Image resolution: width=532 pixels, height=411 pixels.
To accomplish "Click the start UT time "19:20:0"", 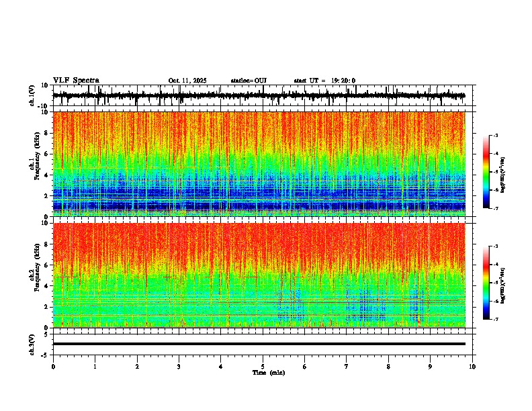I will 343,81.
